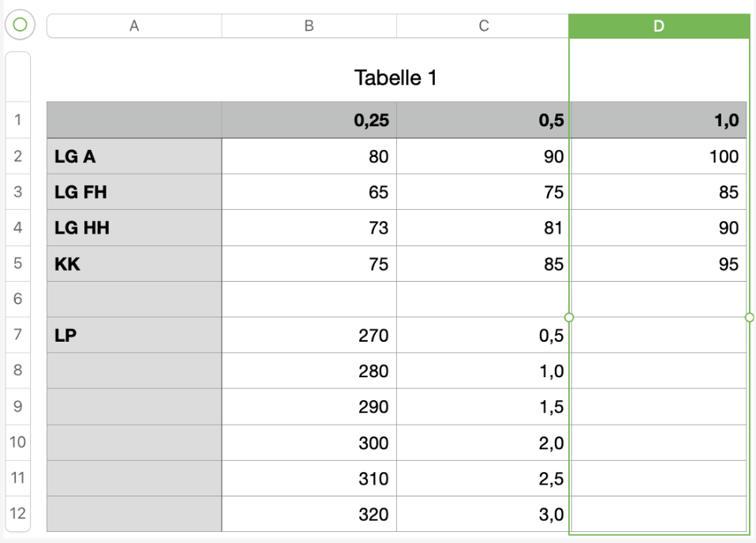756x543 pixels.
Task: Select row 6 header number
Action: (x=17, y=299)
